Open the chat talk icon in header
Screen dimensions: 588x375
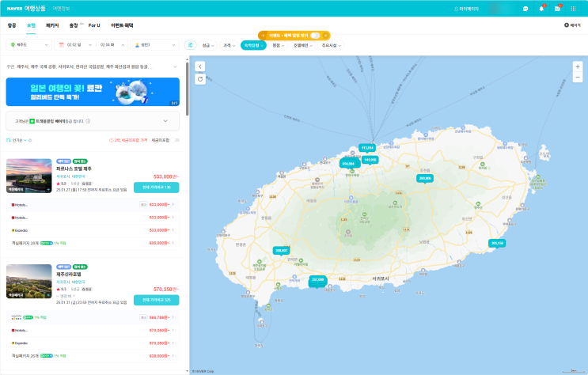[525, 9]
